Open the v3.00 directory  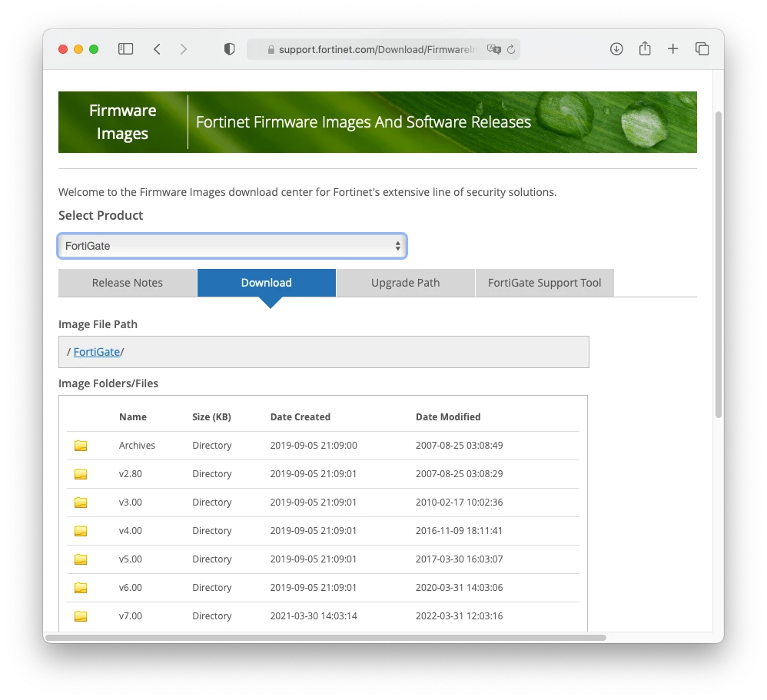point(130,502)
